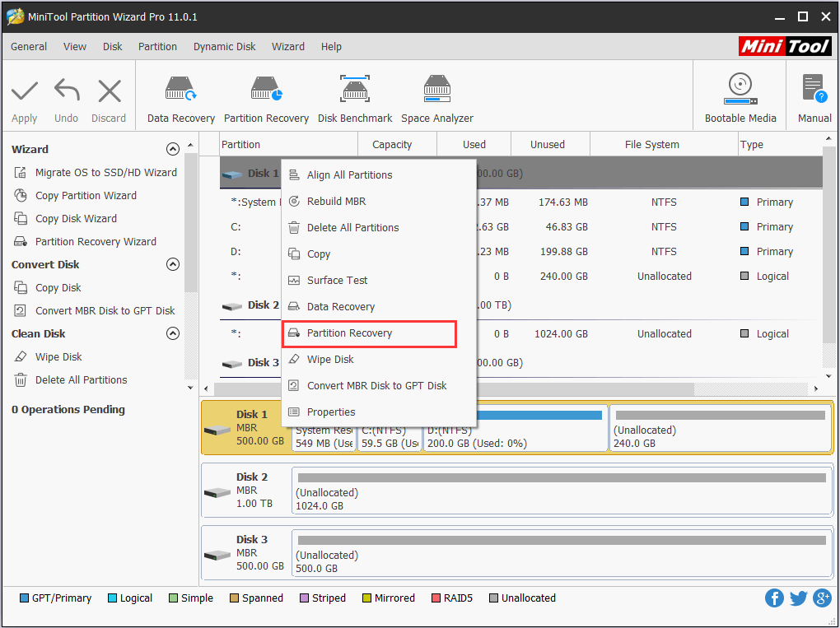Open the Wizard menu
The width and height of the screenshot is (840, 628).
pyautogui.click(x=288, y=47)
